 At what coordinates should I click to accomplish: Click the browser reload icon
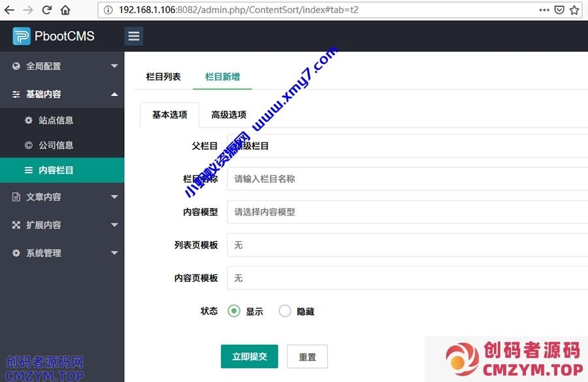46,10
